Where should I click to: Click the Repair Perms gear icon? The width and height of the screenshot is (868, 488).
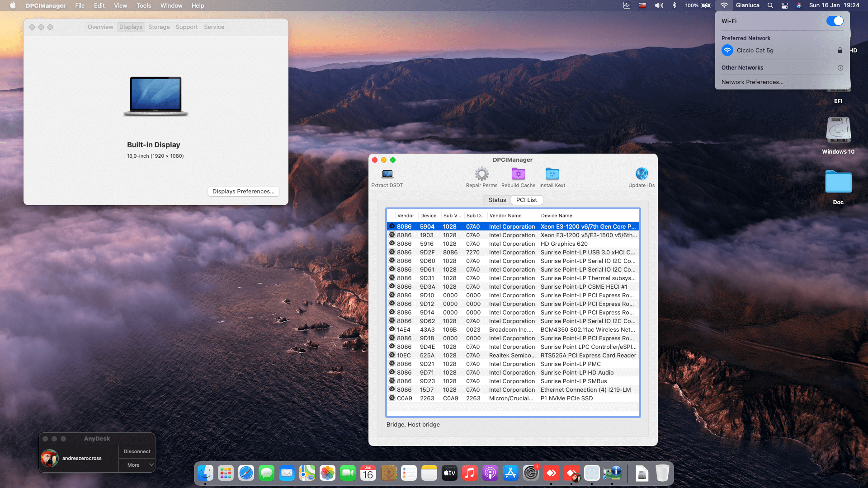tap(481, 174)
